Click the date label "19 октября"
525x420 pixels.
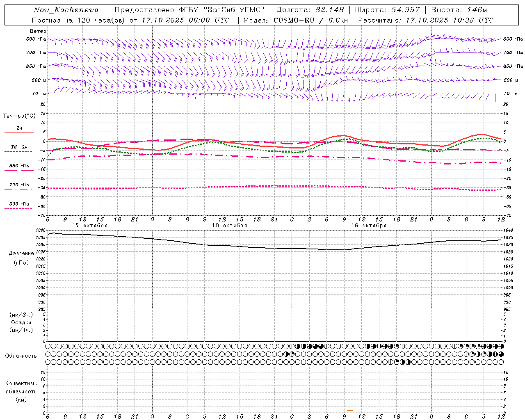369,226
